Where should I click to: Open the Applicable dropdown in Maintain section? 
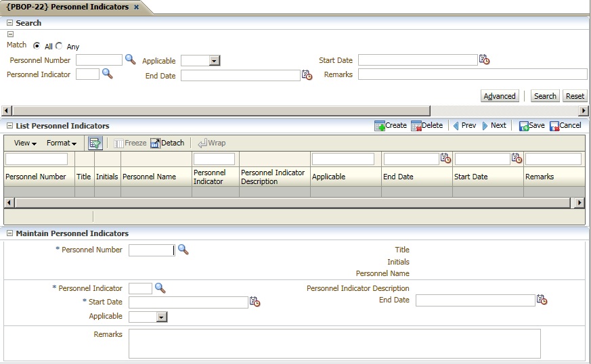pos(161,317)
